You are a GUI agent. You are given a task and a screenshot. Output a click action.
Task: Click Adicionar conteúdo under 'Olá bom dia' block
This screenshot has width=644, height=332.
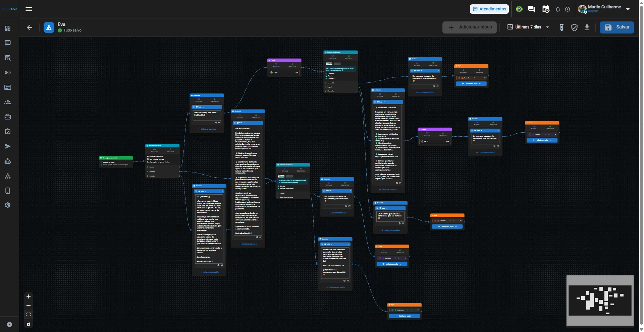tap(207, 129)
